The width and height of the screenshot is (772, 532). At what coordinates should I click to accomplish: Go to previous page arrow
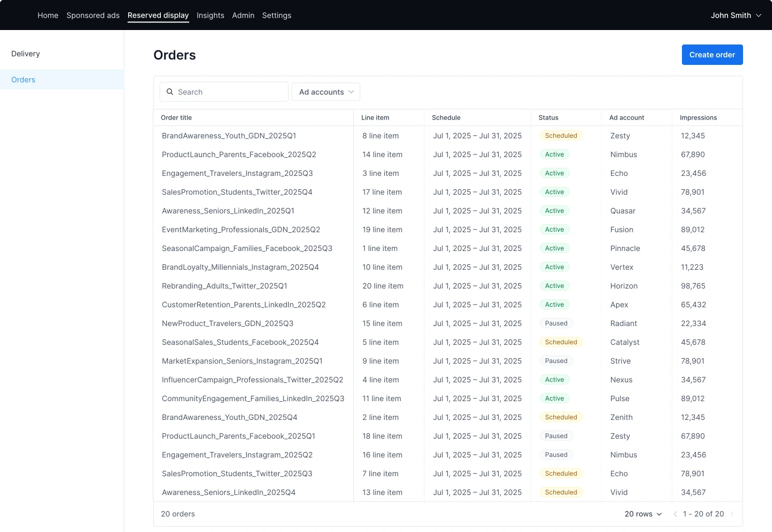coord(675,514)
